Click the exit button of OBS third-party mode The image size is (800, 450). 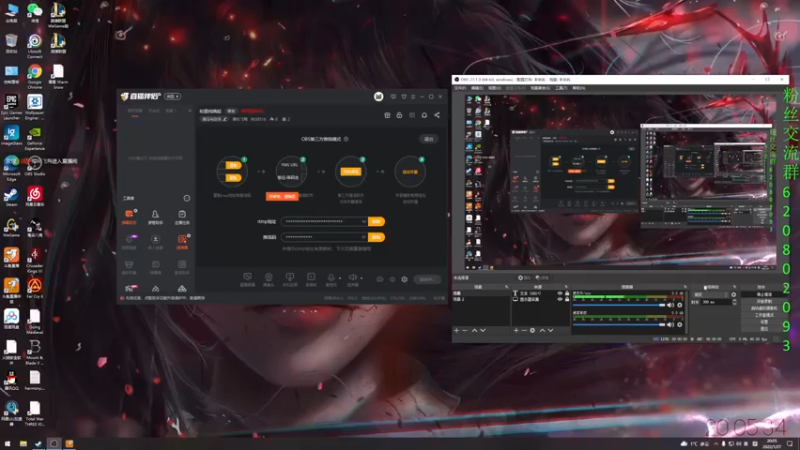coord(429,139)
